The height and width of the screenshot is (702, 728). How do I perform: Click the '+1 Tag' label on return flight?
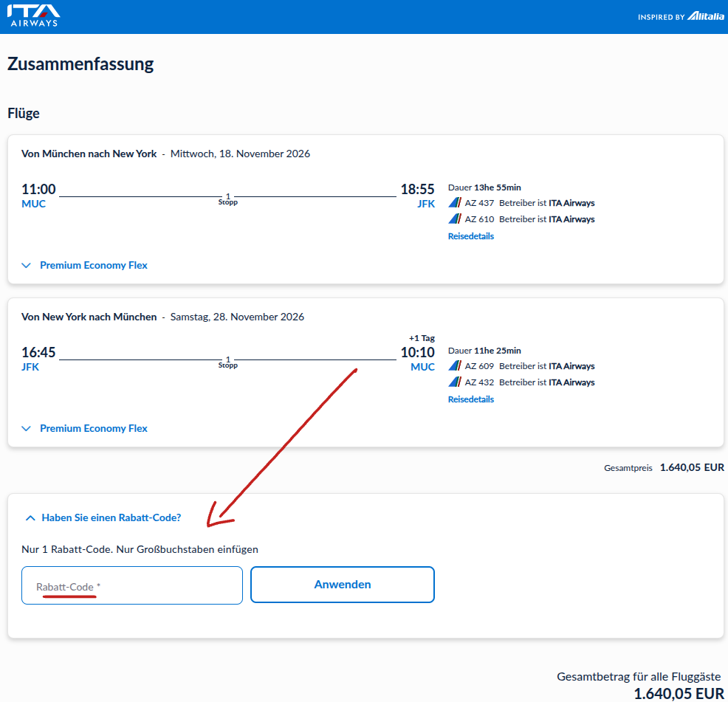(x=422, y=338)
